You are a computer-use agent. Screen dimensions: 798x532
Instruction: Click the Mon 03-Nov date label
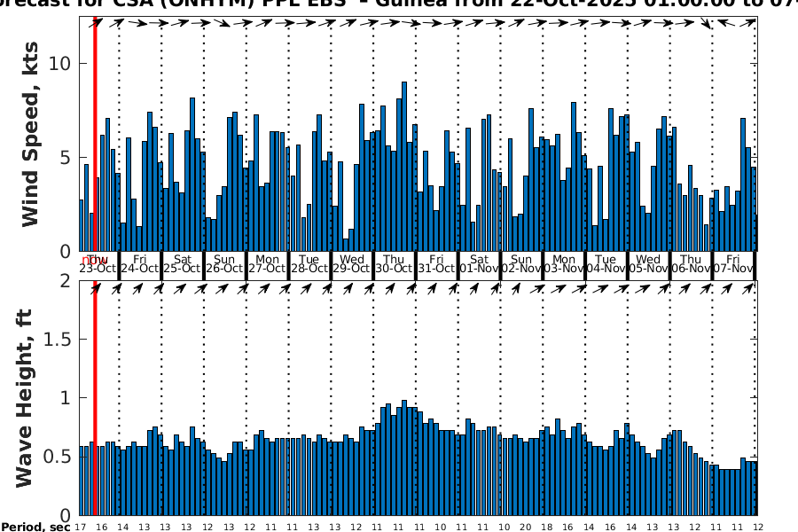coord(564,263)
